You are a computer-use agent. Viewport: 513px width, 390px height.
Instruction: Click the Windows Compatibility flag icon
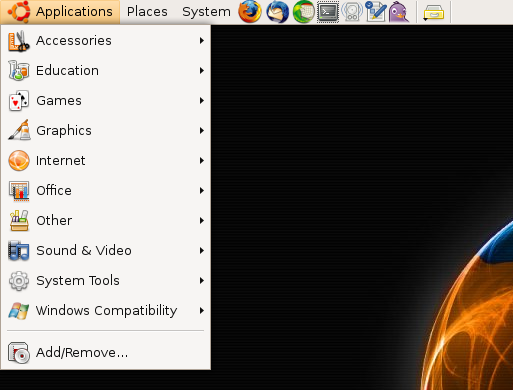point(19,311)
